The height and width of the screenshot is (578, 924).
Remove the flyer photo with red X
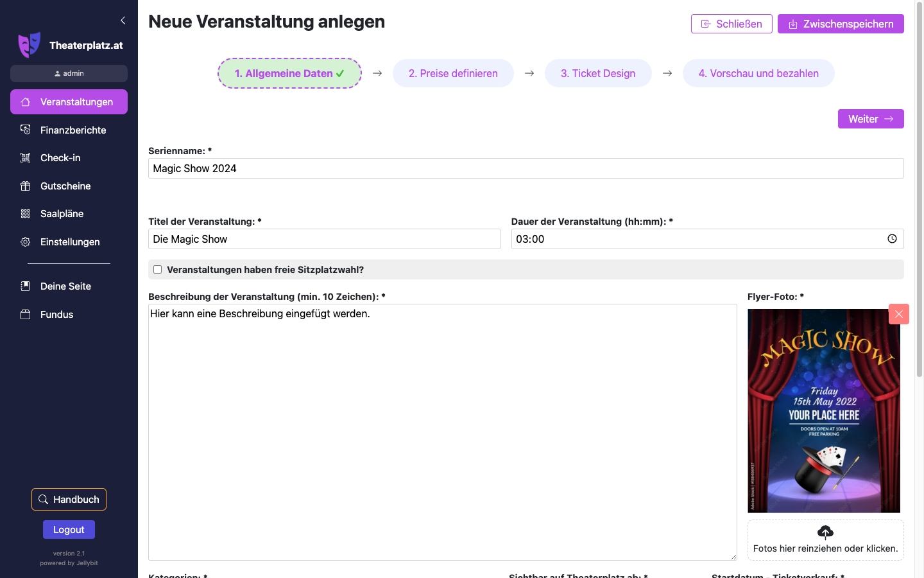click(898, 314)
